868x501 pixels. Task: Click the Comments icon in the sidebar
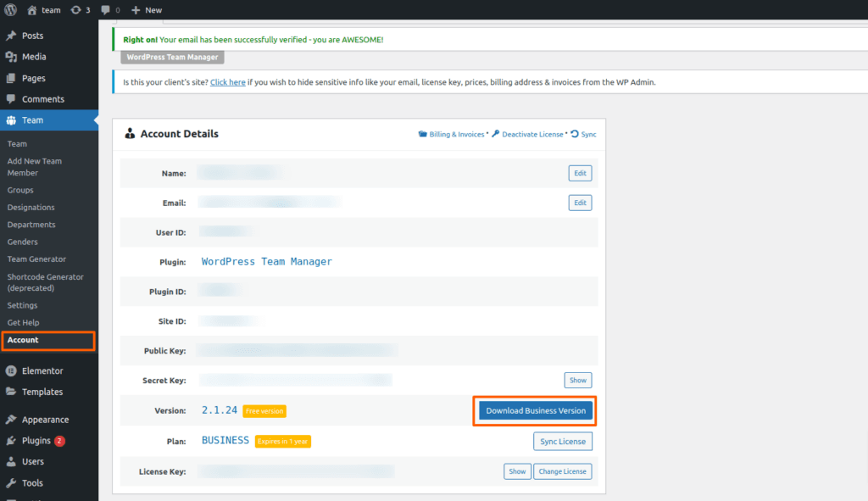click(x=11, y=99)
